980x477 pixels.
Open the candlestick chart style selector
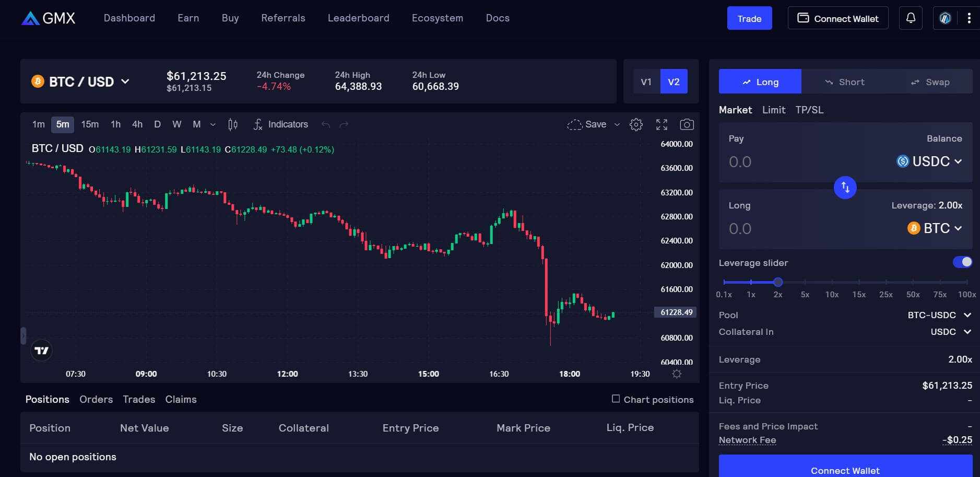(233, 124)
